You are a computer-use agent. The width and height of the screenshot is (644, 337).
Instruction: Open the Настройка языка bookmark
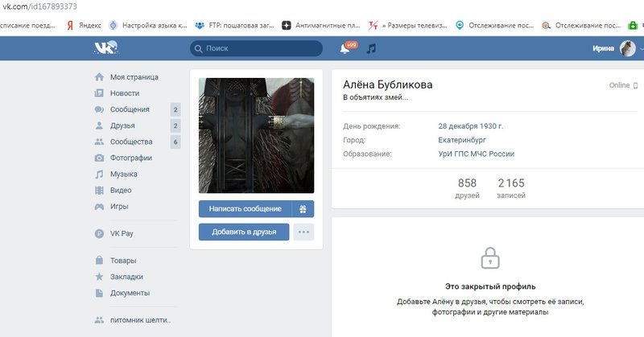148,26
